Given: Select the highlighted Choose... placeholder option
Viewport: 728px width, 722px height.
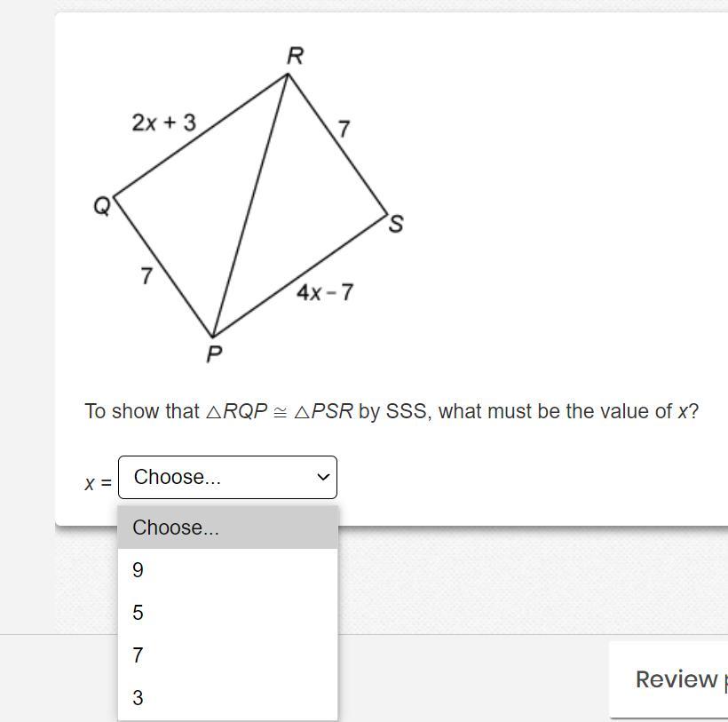Looking at the screenshot, I should point(227,528).
